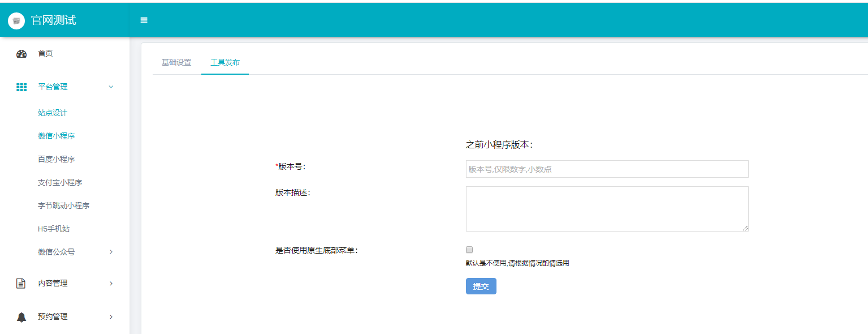This screenshot has width=868, height=334.
Task: Click the 平台管理 grid icon
Action: coord(21,87)
